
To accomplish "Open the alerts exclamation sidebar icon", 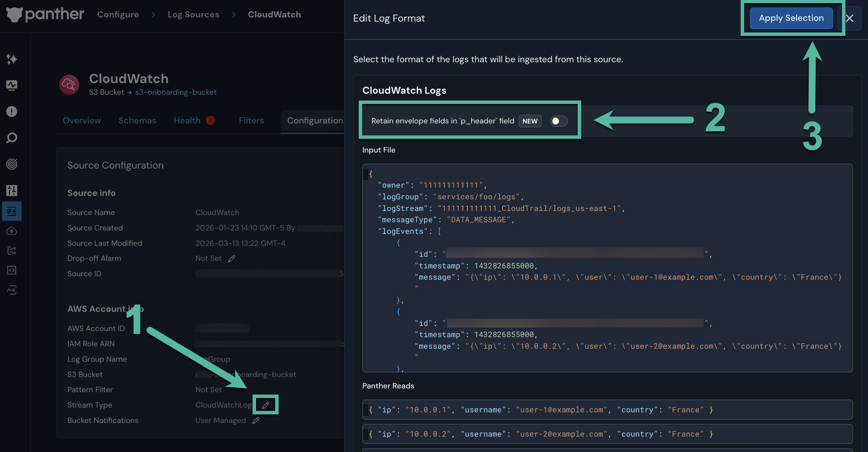I will tap(12, 111).
